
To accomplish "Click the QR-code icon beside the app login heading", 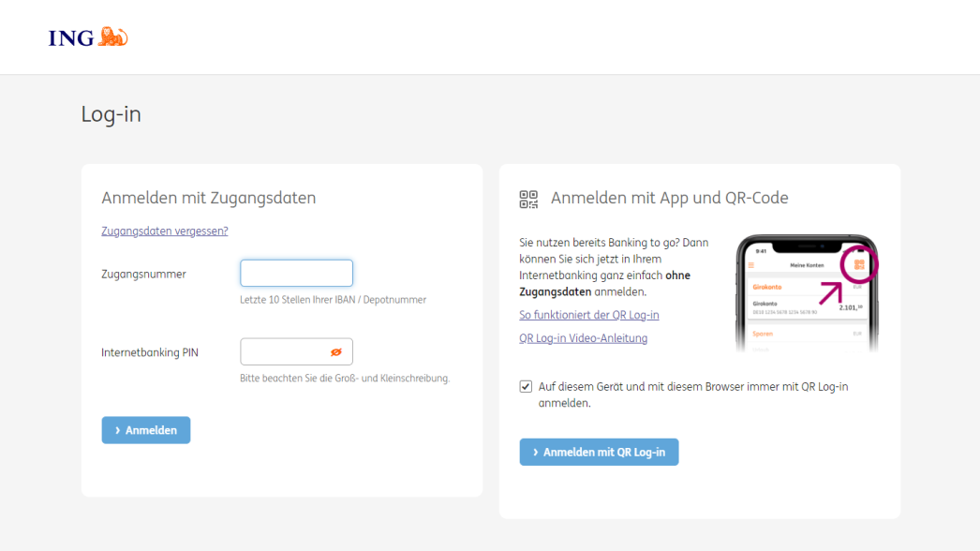I will point(527,198).
